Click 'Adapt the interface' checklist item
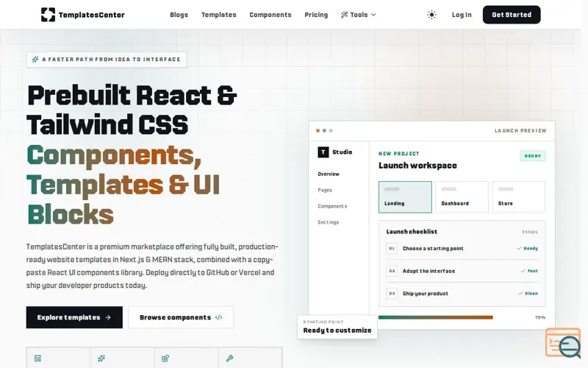 pos(429,271)
